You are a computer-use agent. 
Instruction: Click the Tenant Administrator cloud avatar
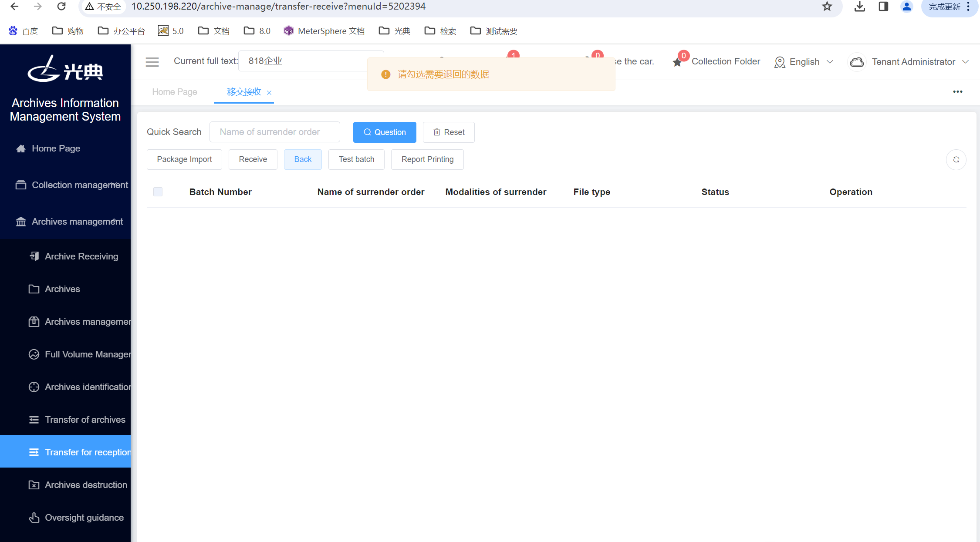pos(857,62)
